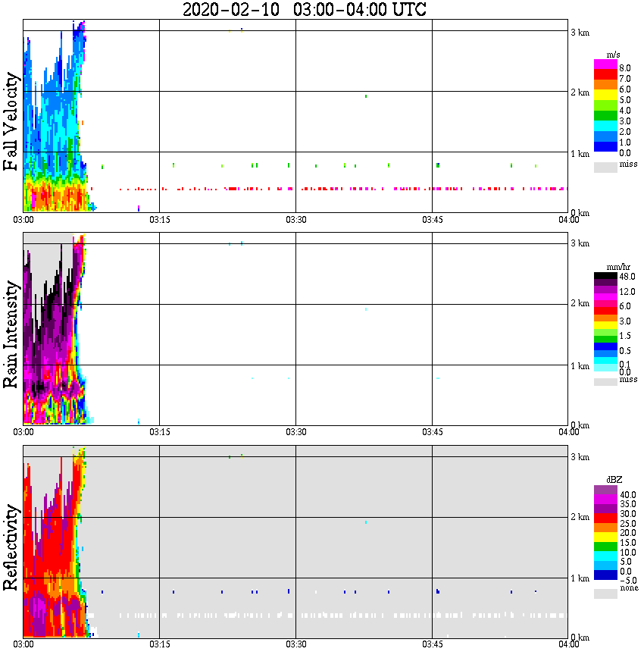
Task: Select the magenta swatch in the m/s legend
Action: tap(605, 64)
